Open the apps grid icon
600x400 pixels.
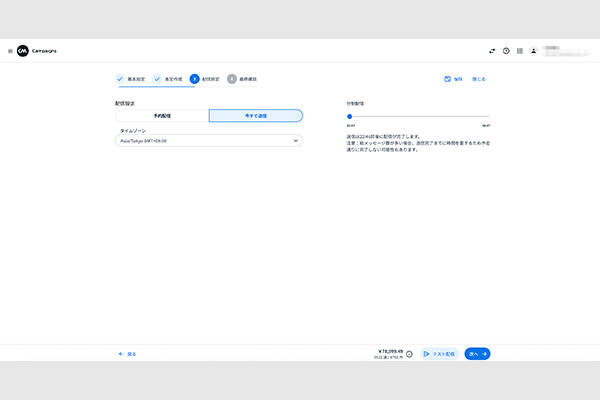[520, 51]
